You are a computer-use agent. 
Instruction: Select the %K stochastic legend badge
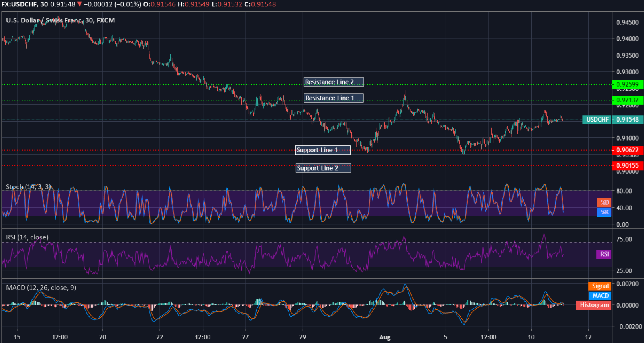[605, 212]
